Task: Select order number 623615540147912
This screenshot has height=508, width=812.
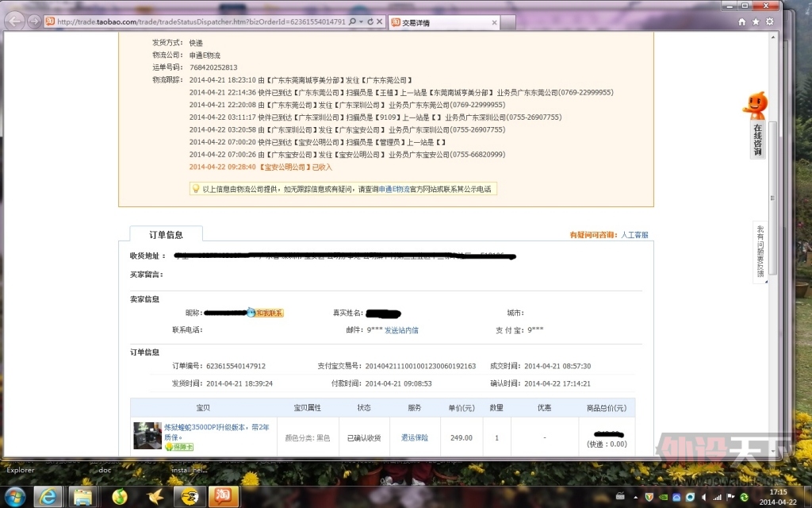Action: click(x=236, y=366)
